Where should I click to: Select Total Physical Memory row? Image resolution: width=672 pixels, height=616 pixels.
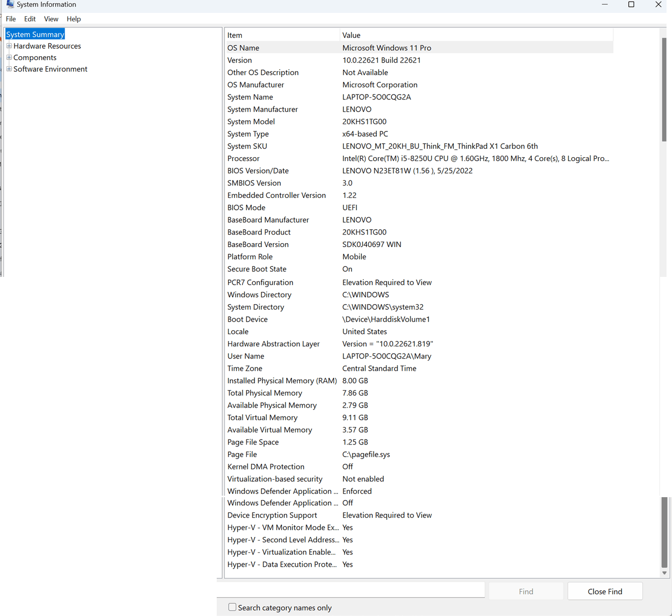419,393
